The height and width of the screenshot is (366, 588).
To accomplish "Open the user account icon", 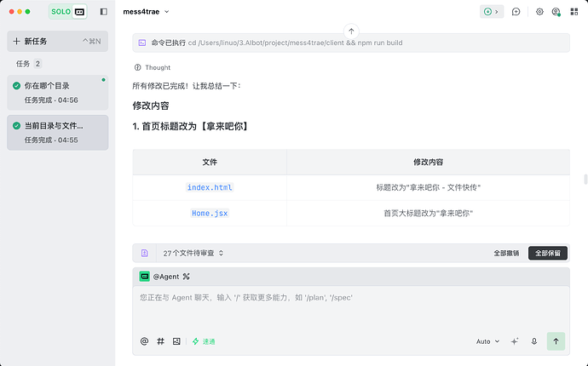I will point(556,12).
